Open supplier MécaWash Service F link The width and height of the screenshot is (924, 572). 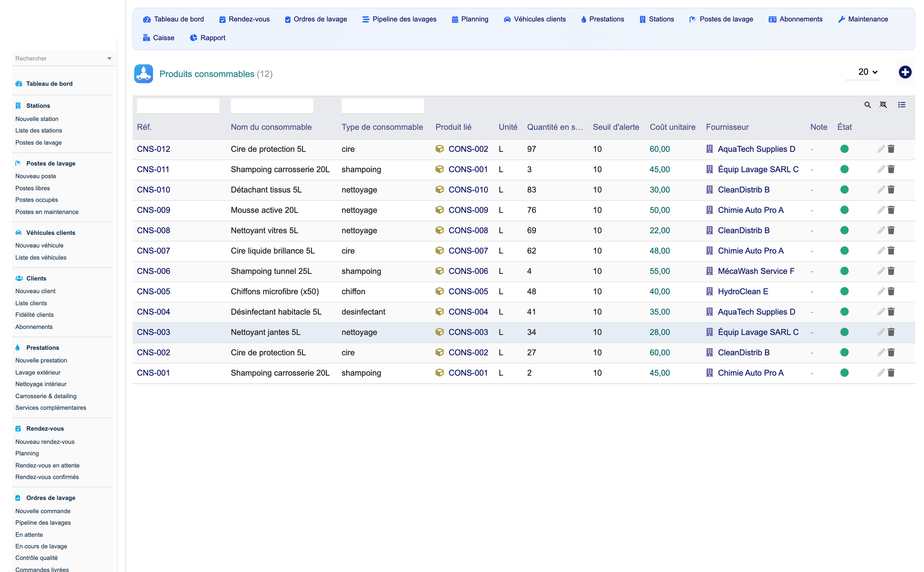tap(756, 271)
